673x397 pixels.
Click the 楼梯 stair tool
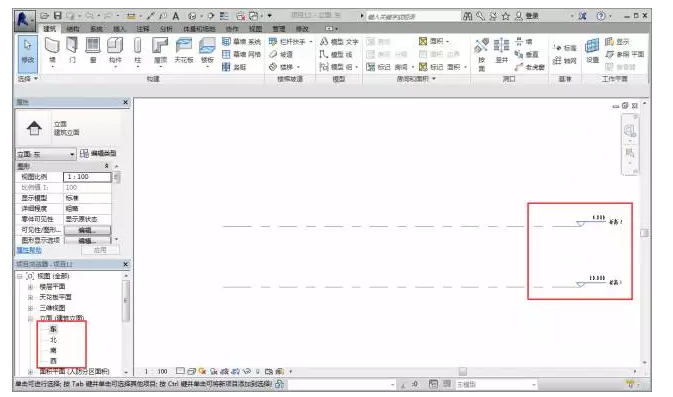283,67
